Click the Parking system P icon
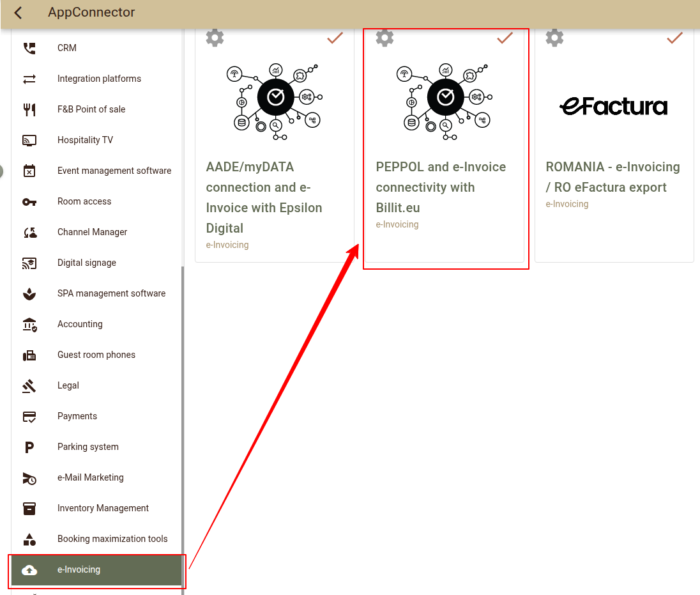700x595 pixels. 29,447
